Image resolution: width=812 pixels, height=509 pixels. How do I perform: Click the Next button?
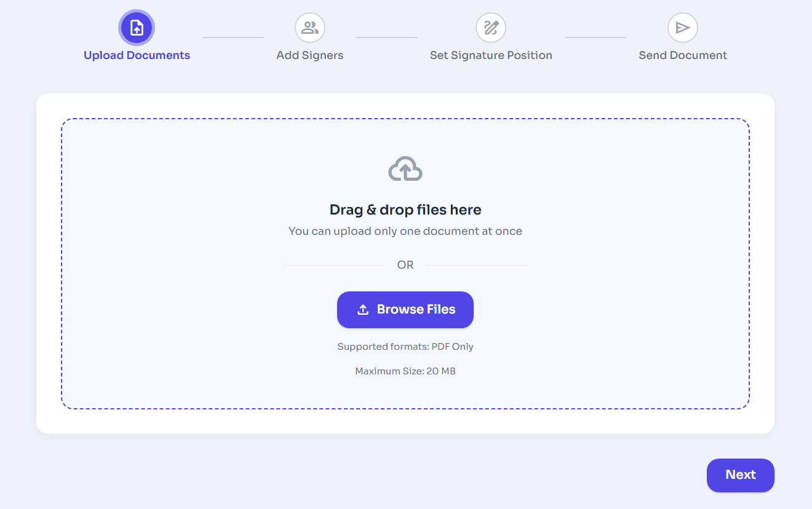(741, 475)
